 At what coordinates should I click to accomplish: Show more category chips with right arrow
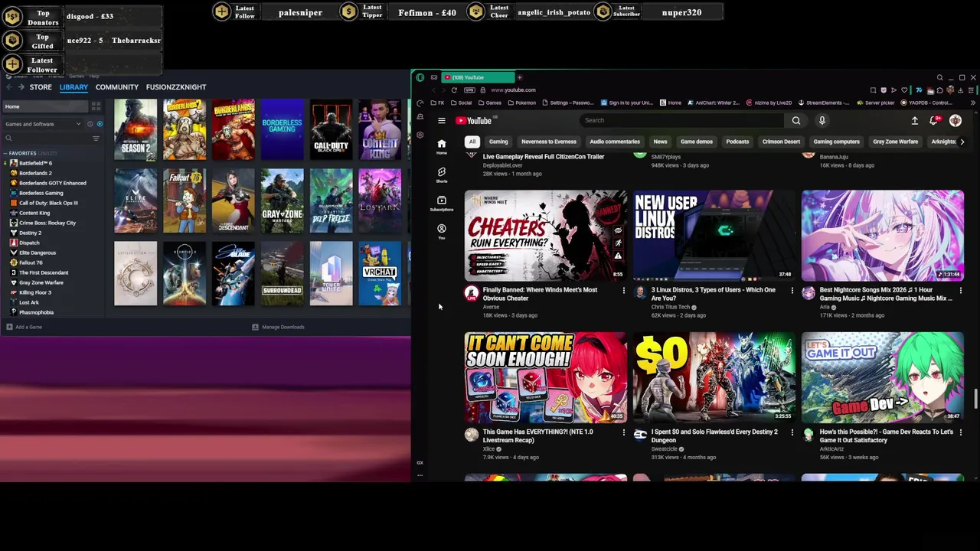point(962,142)
